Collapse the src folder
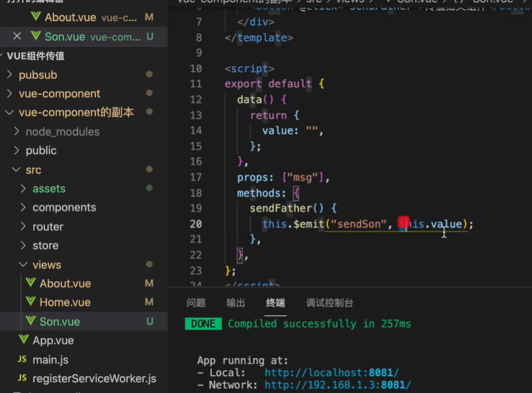The height and width of the screenshot is (393, 532). click(16, 169)
